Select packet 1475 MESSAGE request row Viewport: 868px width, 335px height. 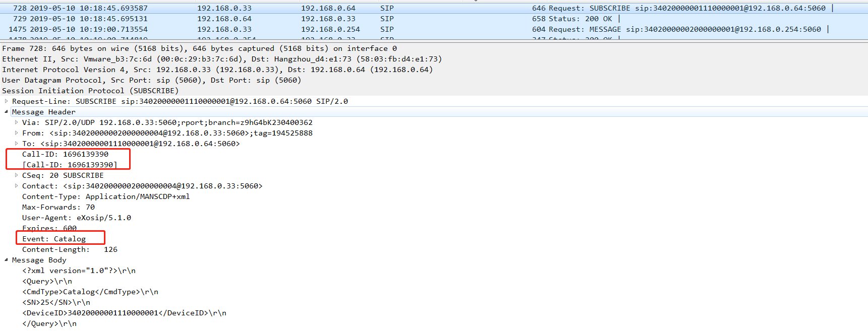tap(434, 29)
